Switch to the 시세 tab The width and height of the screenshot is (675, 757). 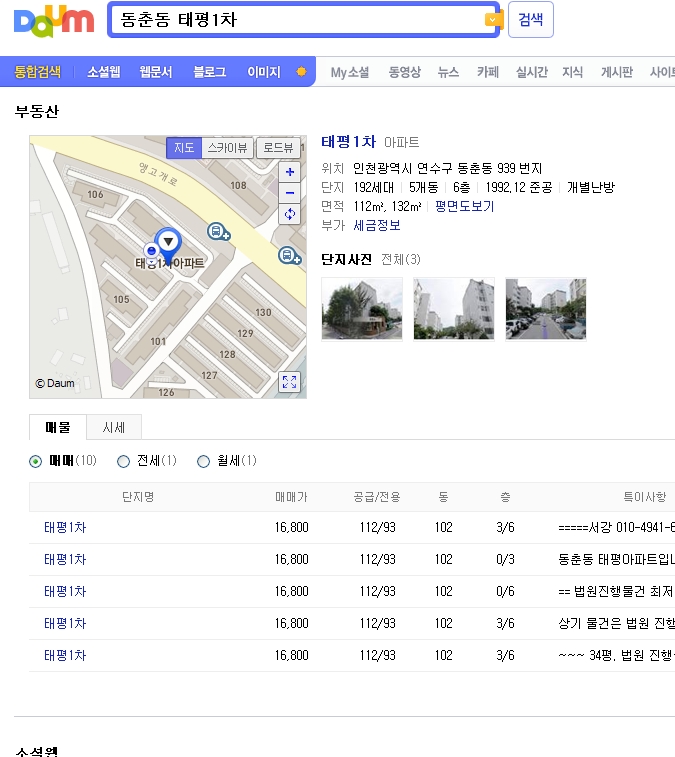[113, 428]
